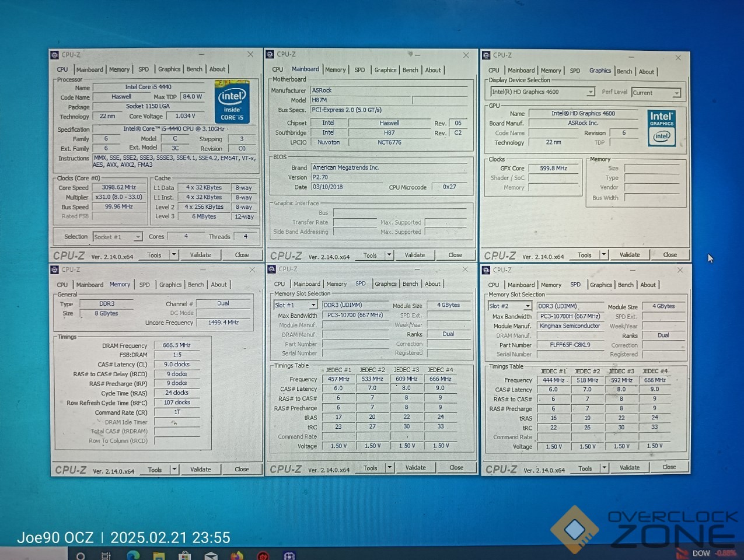
Task: Click the Intel Graphics logo badge
Action: tap(662, 128)
